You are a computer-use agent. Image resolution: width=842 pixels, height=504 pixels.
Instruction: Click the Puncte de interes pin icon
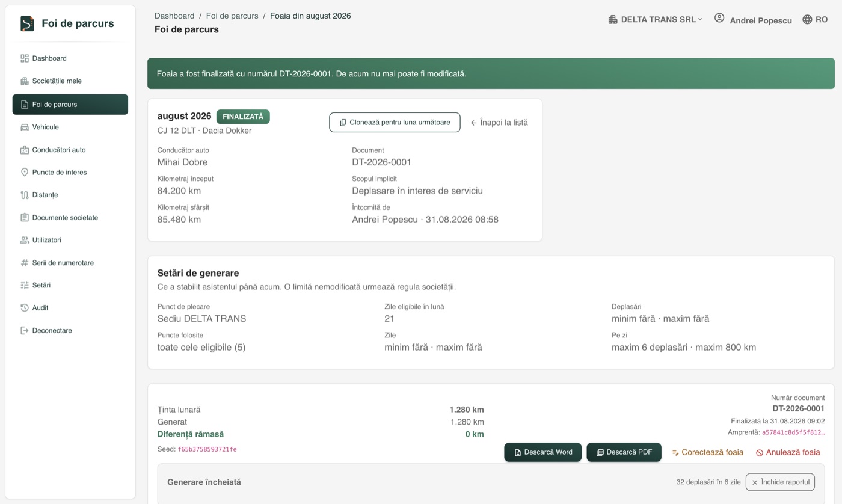tap(25, 173)
